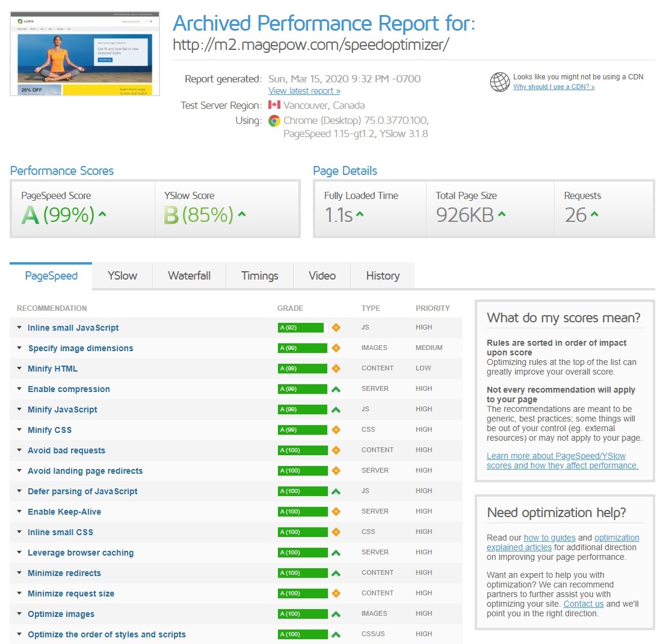Expand the Avoid bad requests recommendation

click(x=66, y=450)
